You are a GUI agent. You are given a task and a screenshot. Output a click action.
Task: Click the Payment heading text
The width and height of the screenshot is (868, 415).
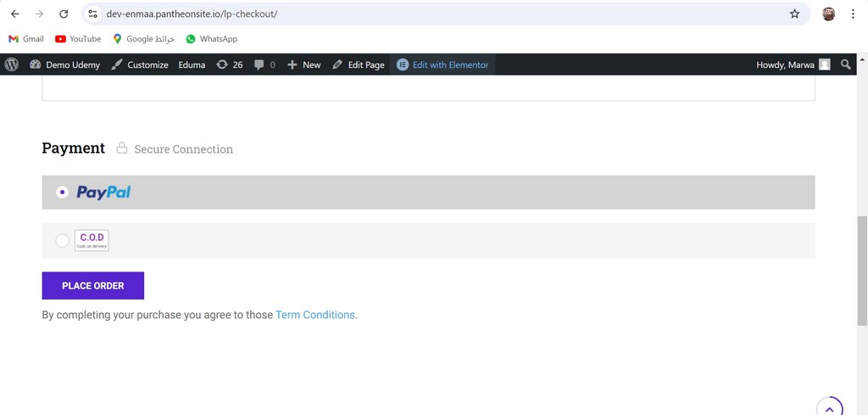click(x=73, y=148)
